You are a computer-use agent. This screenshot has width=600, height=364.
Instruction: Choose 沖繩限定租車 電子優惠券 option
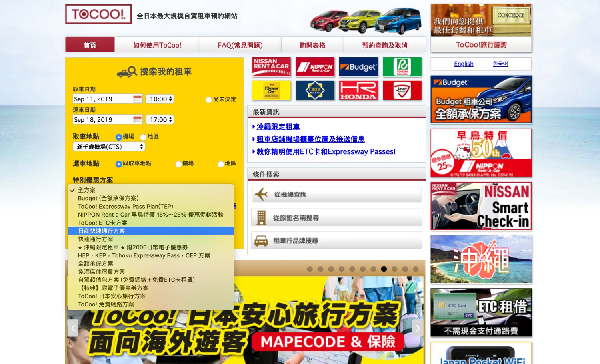151,247
